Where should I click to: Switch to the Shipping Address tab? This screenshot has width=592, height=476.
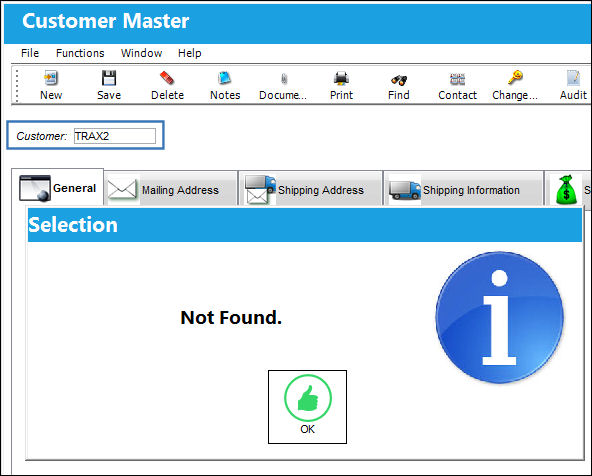pyautogui.click(x=311, y=189)
